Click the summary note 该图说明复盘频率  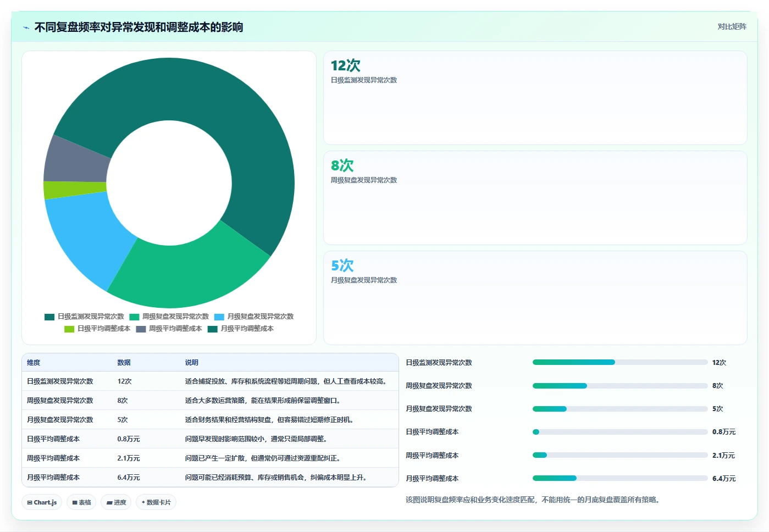click(533, 500)
